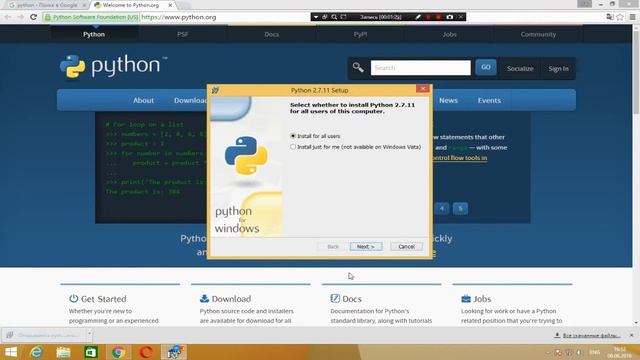Click the translate page icon in address bar
640x360 pixels.
[610, 17]
